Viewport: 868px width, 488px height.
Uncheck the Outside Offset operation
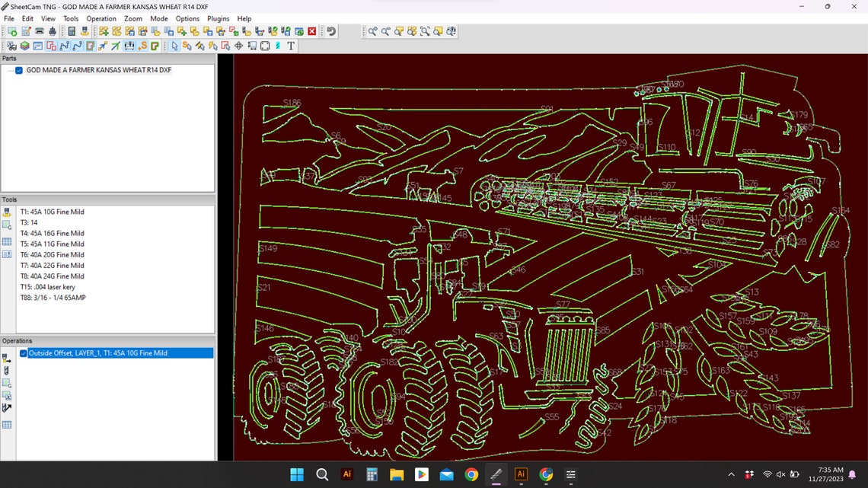[x=24, y=352]
